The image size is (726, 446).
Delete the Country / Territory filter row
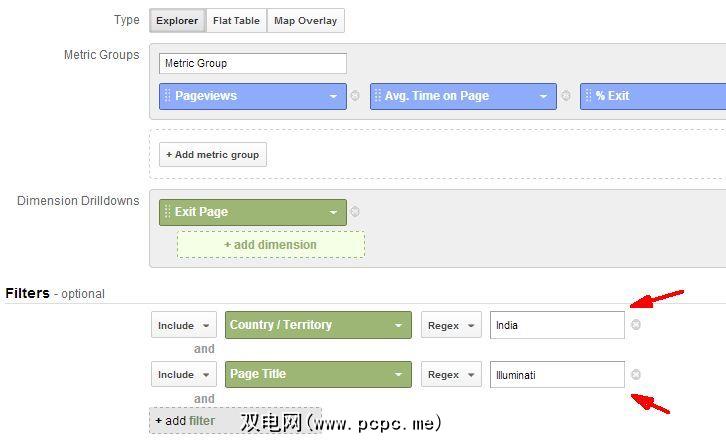(636, 325)
